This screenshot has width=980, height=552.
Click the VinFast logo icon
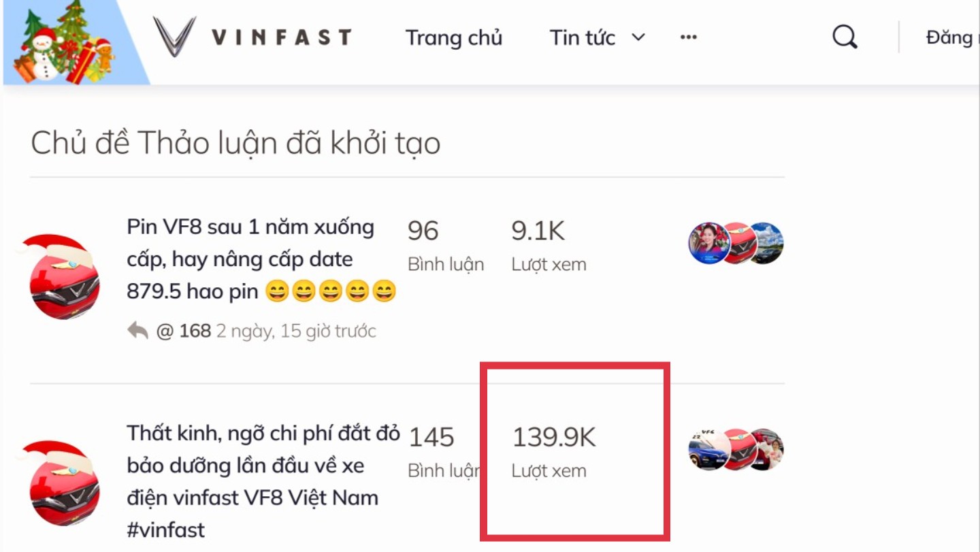click(175, 36)
